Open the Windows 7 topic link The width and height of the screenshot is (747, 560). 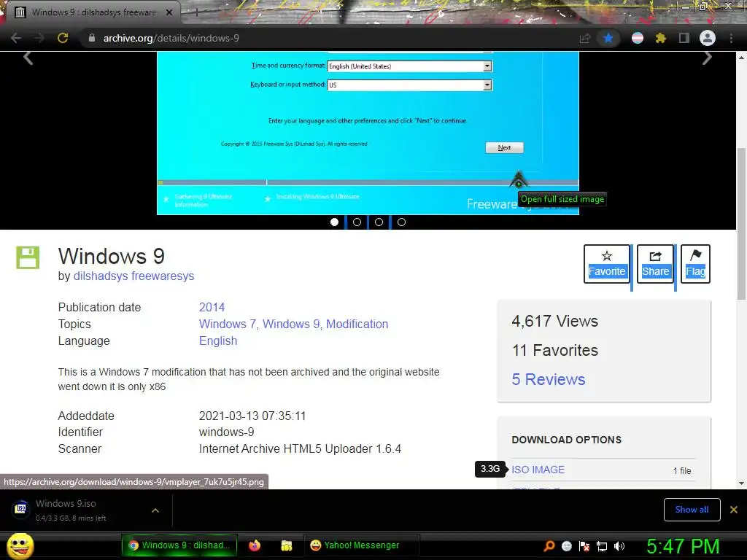click(228, 324)
